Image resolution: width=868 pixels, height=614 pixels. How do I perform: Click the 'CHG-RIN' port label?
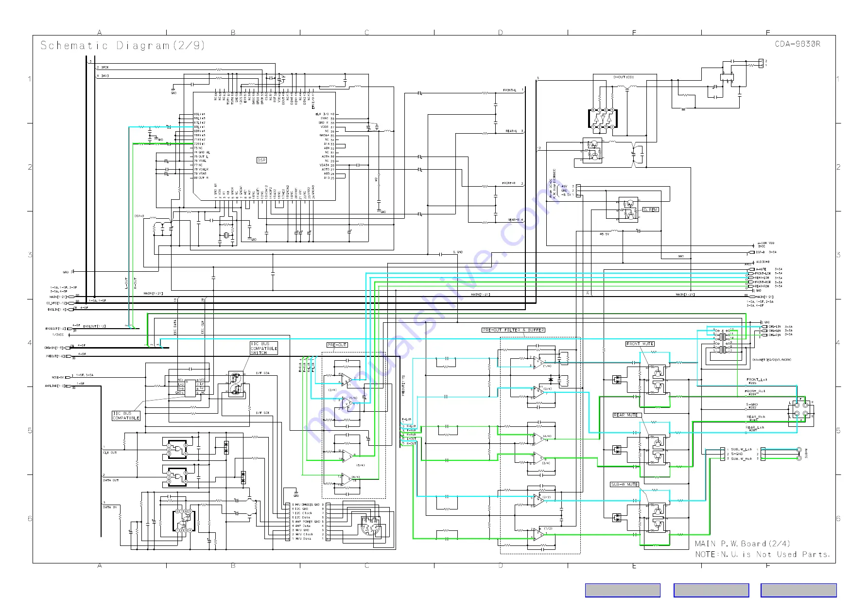tap(775, 335)
